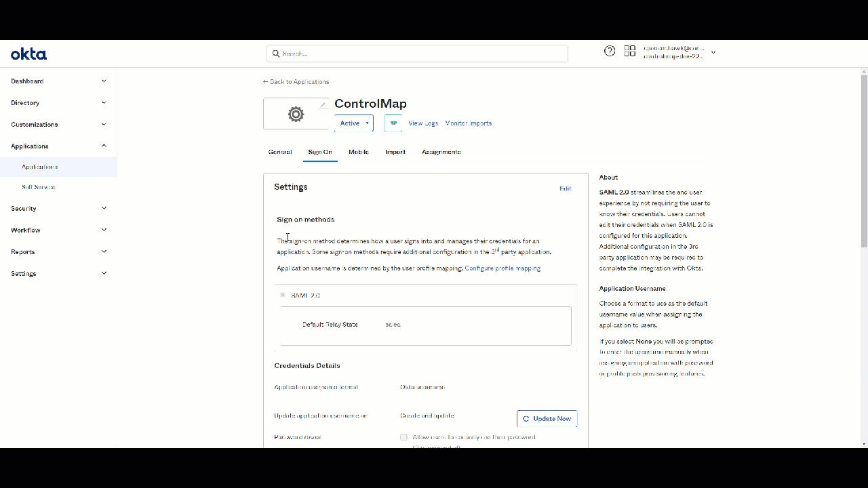Open the help question mark icon
The image size is (868, 488).
click(610, 51)
